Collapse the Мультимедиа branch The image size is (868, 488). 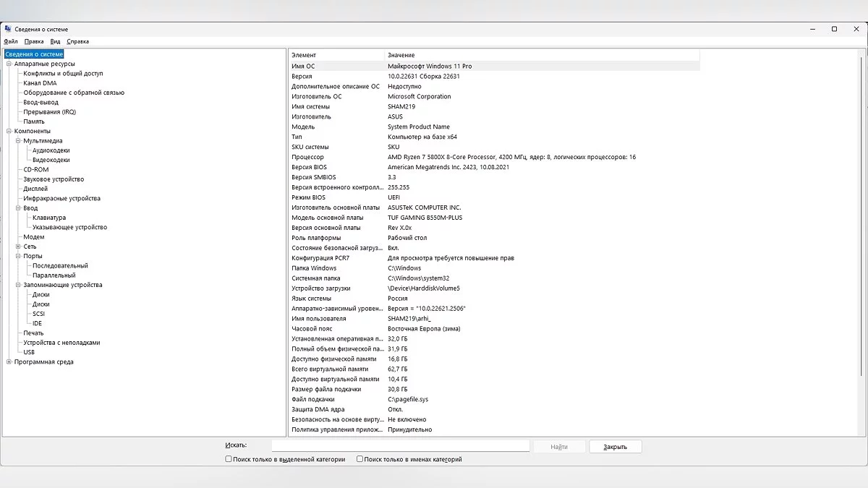(x=18, y=141)
